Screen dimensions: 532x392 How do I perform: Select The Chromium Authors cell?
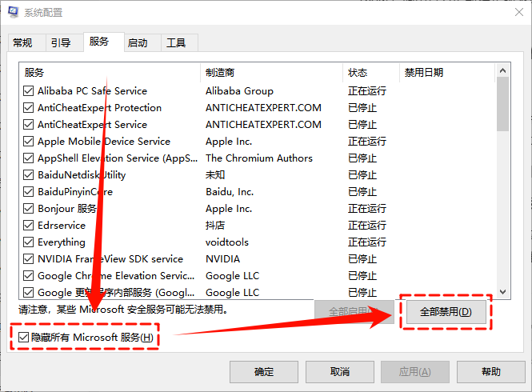click(259, 158)
